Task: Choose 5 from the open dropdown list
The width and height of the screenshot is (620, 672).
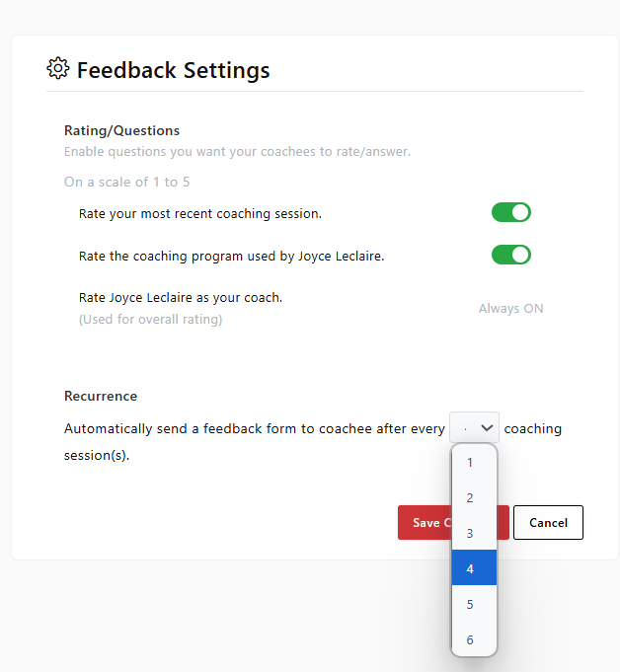Action: pyautogui.click(x=471, y=604)
